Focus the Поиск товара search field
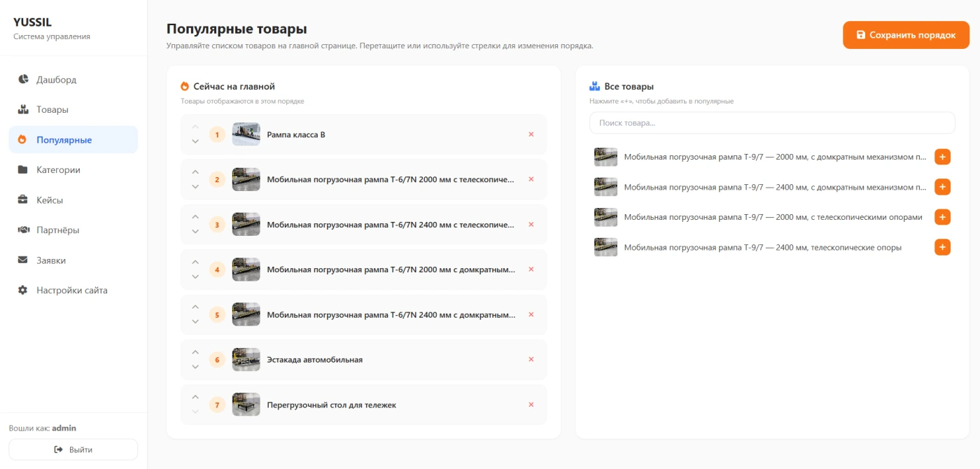Image resolution: width=980 pixels, height=469 pixels. click(x=772, y=122)
